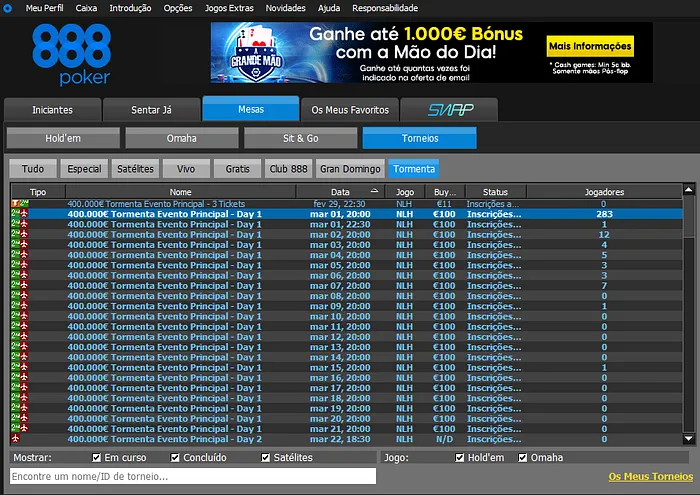Open the Opções menu
The width and height of the screenshot is (700, 495).
point(178,8)
